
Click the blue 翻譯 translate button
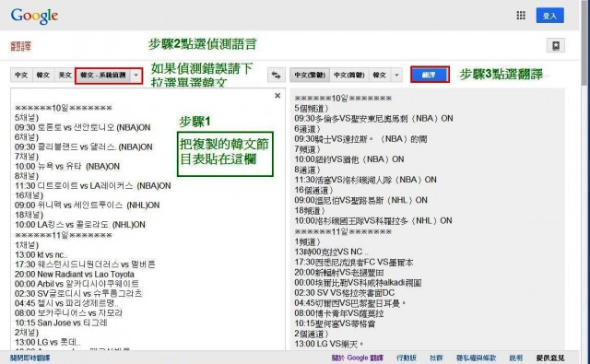coord(430,75)
